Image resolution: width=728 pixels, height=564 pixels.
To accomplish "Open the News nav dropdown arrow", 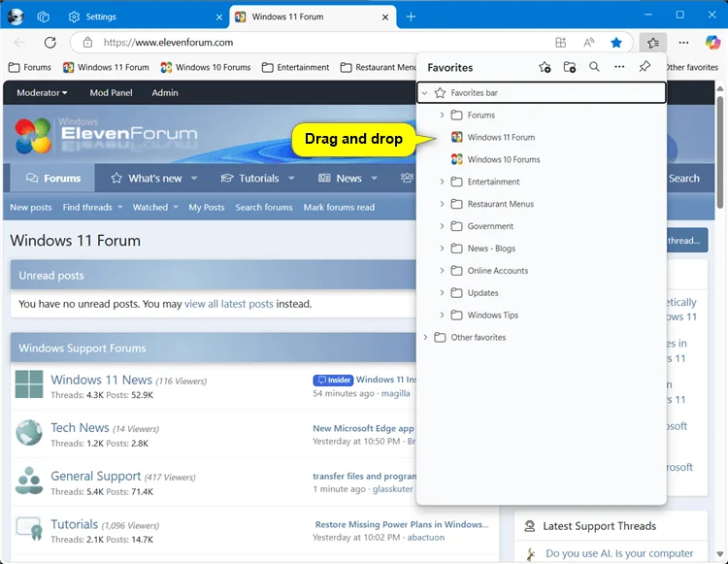I will (375, 179).
